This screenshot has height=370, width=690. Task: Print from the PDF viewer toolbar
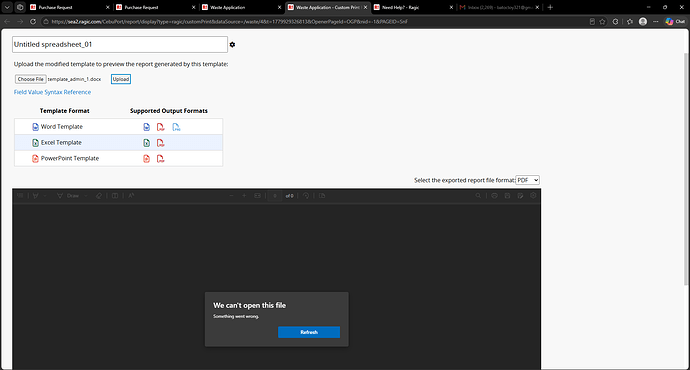[x=495, y=196]
